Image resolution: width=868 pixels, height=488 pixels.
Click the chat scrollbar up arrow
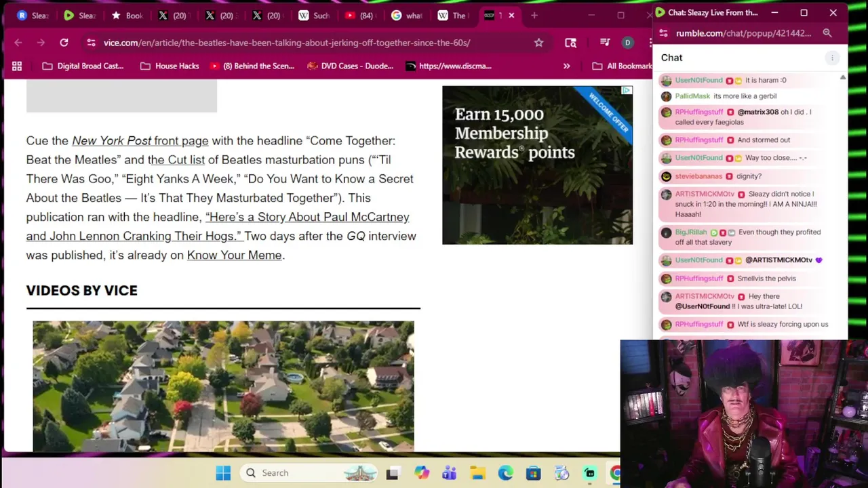pyautogui.click(x=843, y=78)
